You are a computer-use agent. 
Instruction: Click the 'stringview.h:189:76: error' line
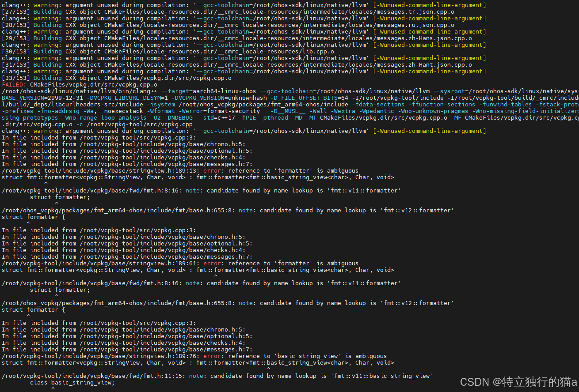point(194,356)
